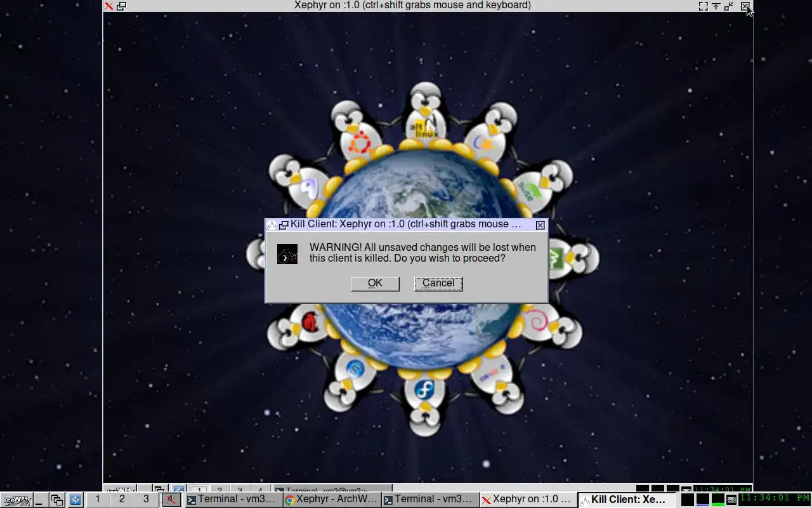Activate the Kill Client taskbar button
The image size is (812, 508).
pyautogui.click(x=627, y=500)
